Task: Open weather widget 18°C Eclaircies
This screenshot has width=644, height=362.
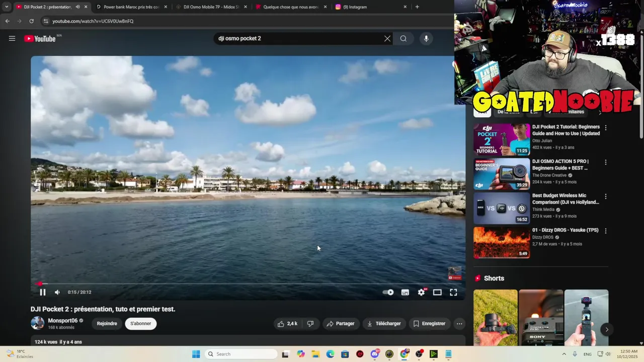Action: 19,354
